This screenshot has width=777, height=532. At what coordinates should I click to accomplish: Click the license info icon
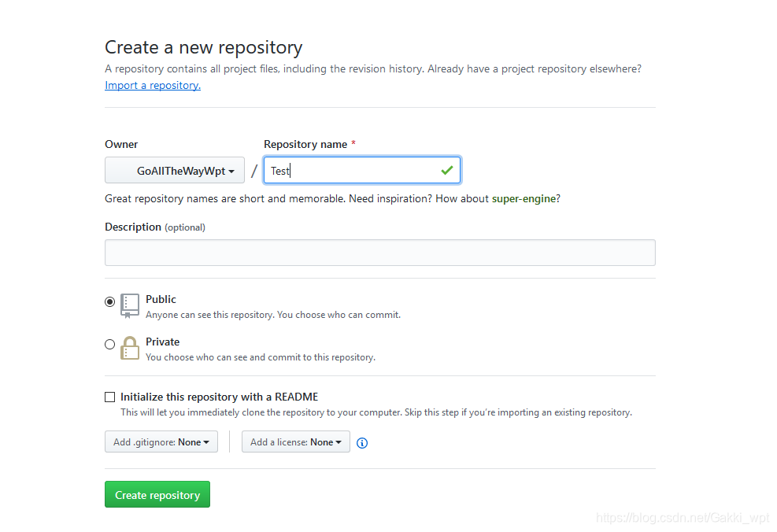click(x=362, y=443)
